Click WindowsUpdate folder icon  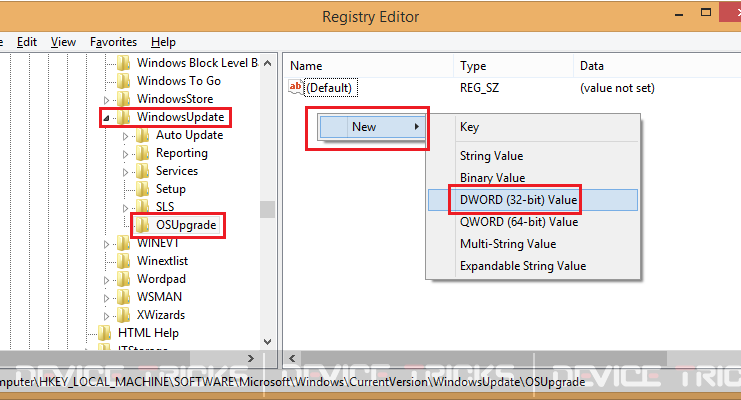pos(123,117)
